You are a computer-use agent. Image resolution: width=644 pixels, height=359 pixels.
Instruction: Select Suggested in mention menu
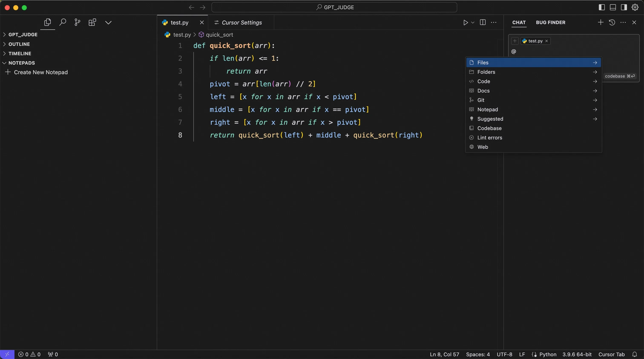533,119
